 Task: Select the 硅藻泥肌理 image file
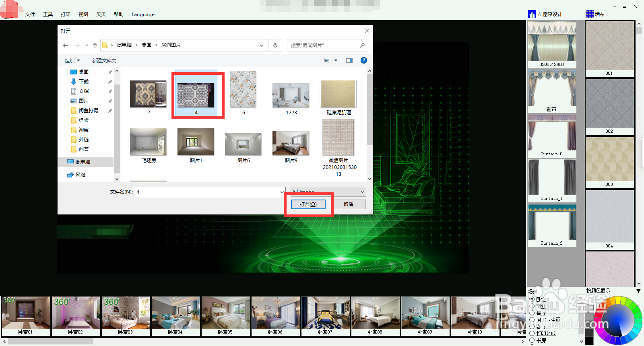[x=339, y=98]
